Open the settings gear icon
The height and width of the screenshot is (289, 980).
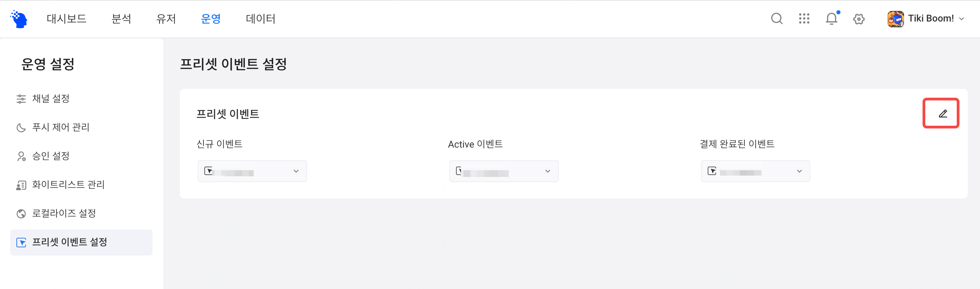(x=859, y=19)
